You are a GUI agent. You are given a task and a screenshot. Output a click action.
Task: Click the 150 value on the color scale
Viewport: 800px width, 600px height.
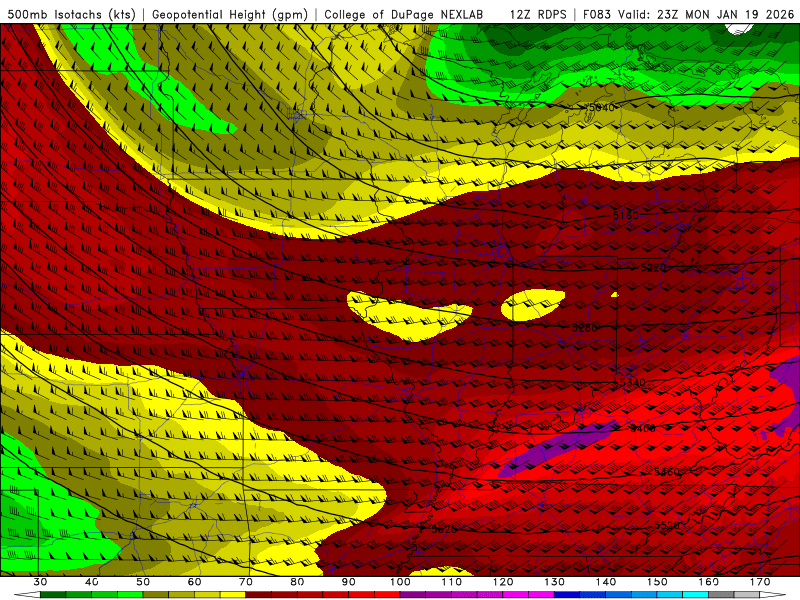[x=657, y=582]
